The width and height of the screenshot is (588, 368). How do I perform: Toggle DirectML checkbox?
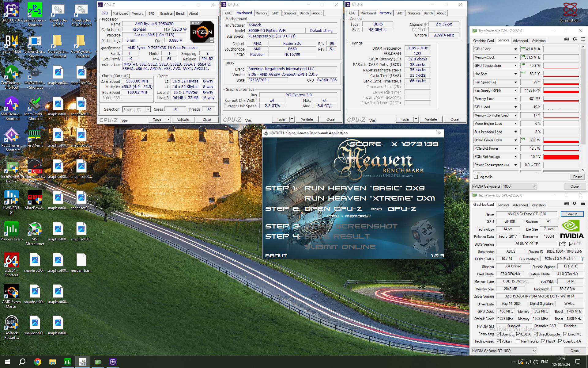pos(565,334)
